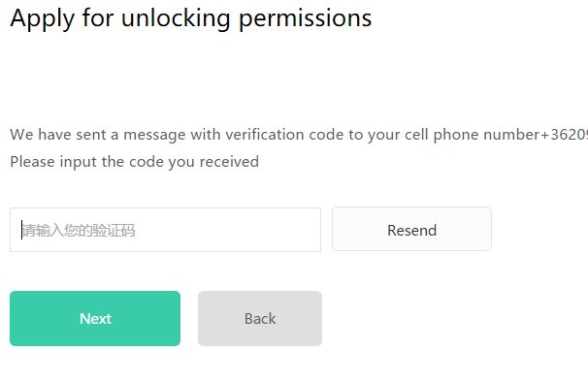Cancel this step with the Back button
Screen dimensions: 588x382
(260, 318)
